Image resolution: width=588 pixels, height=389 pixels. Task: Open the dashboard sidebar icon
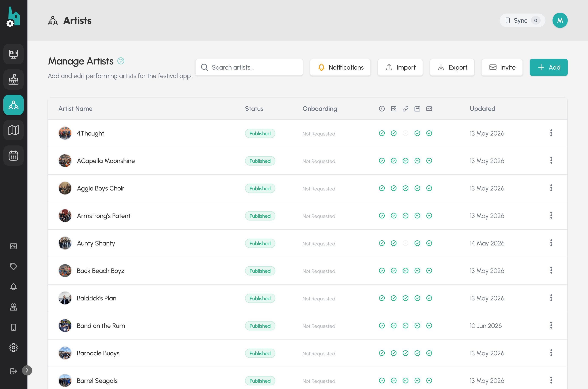(x=13, y=54)
